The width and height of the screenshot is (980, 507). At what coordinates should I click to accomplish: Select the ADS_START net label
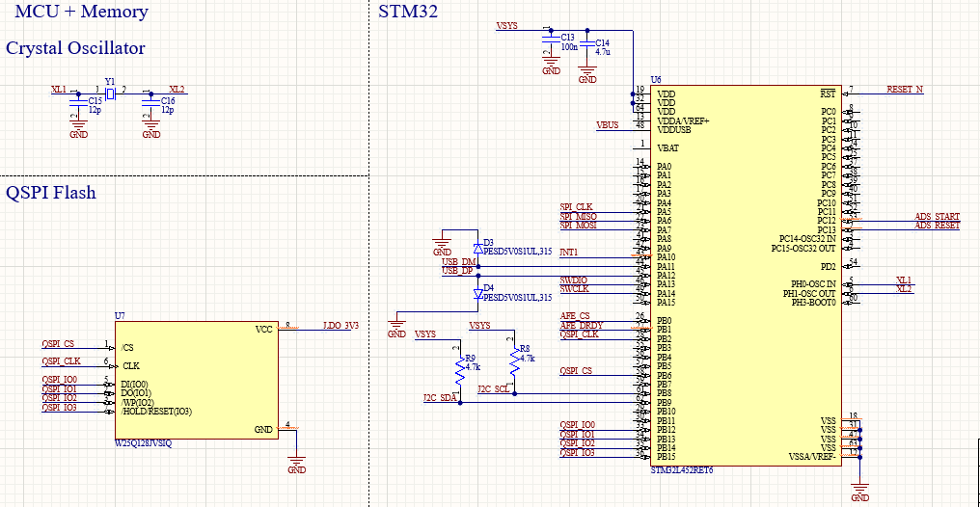tap(937, 217)
